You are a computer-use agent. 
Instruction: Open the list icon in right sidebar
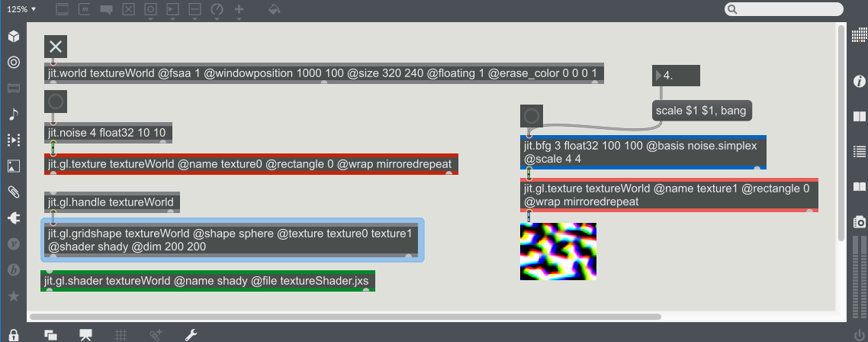coord(859,150)
